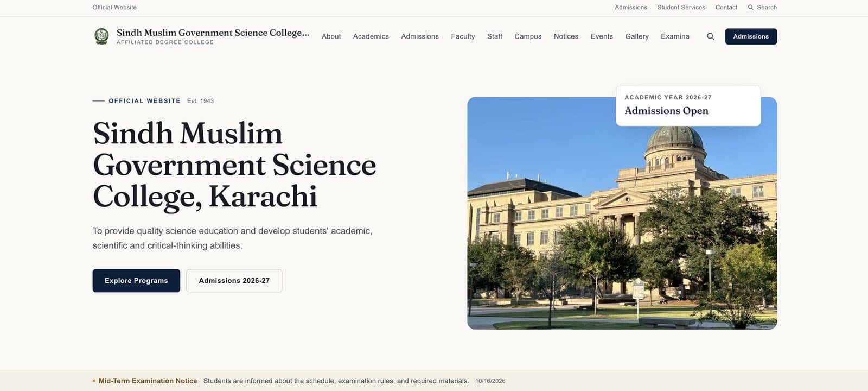This screenshot has height=391, width=868.
Task: Open the Faculty page
Action: click(x=463, y=36)
